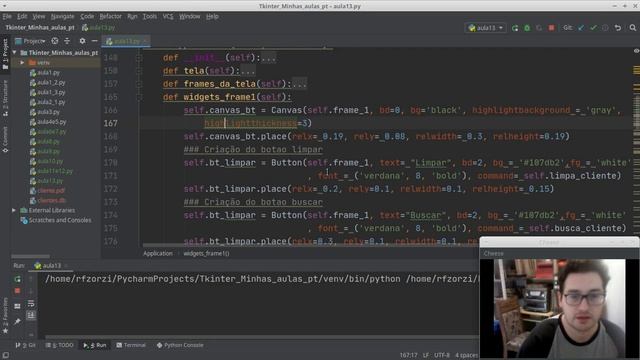Screen dimensions: 640x360
Task: Open the Window menu
Action: [x=189, y=16]
